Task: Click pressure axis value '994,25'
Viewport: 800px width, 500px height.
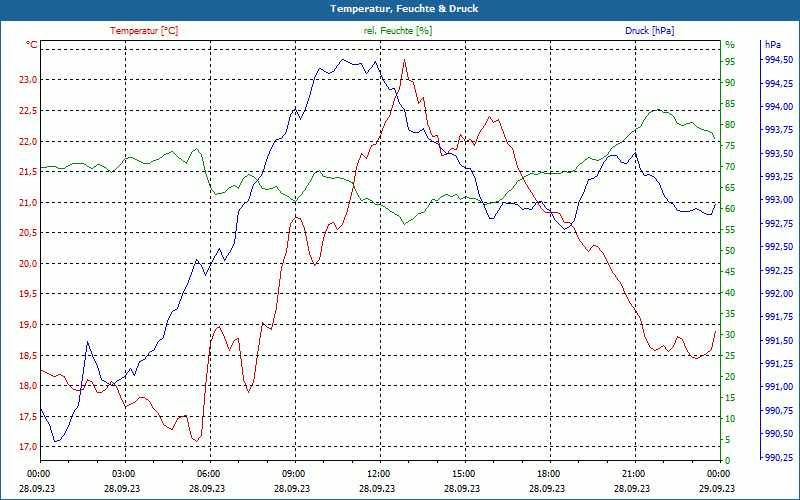Action: 779,84
